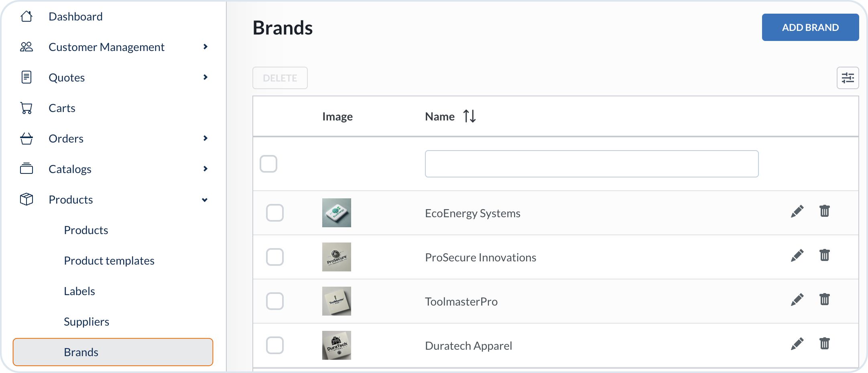Click the Catalogs menu label

click(70, 169)
